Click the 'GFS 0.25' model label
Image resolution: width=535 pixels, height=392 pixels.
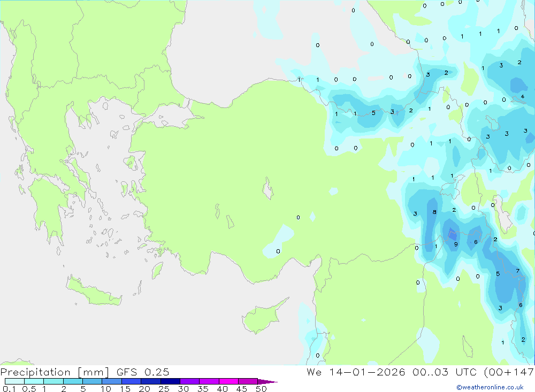click(x=143, y=372)
